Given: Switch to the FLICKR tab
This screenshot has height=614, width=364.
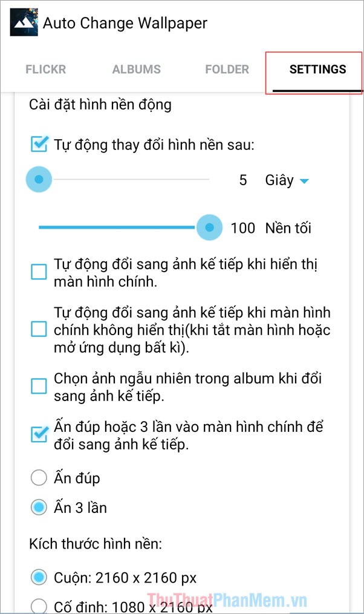Looking at the screenshot, I should pyautogui.click(x=45, y=70).
